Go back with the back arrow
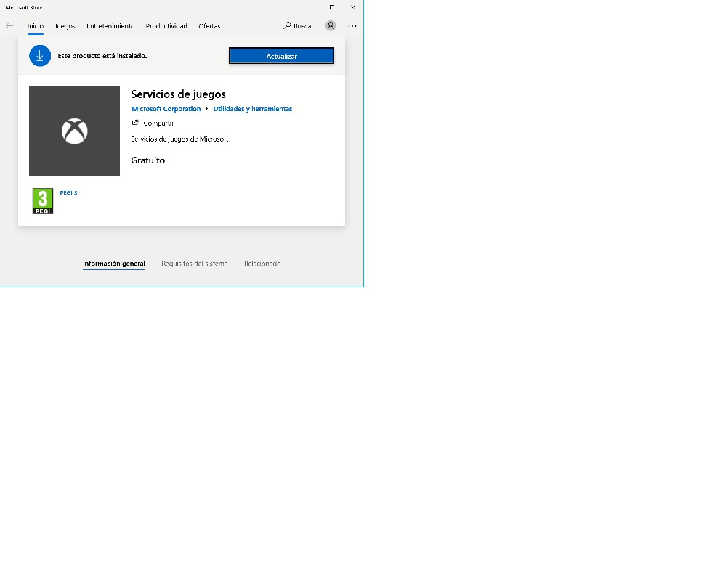 9,26
